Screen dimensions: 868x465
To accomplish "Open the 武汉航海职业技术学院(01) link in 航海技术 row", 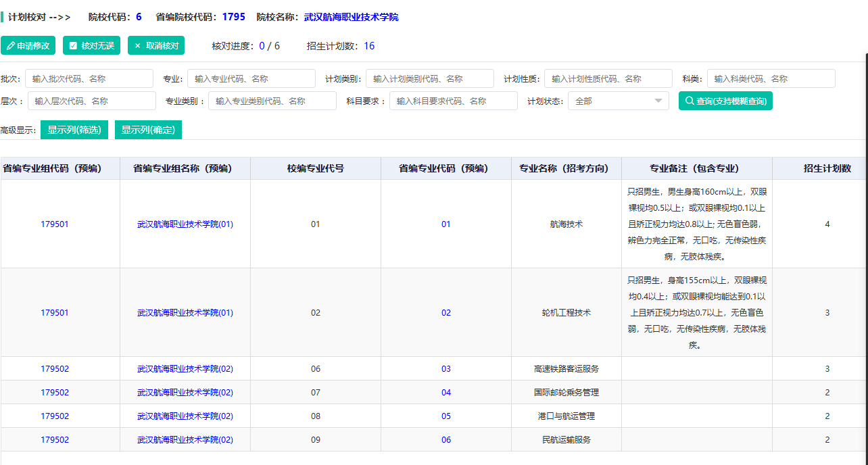I will pos(185,224).
